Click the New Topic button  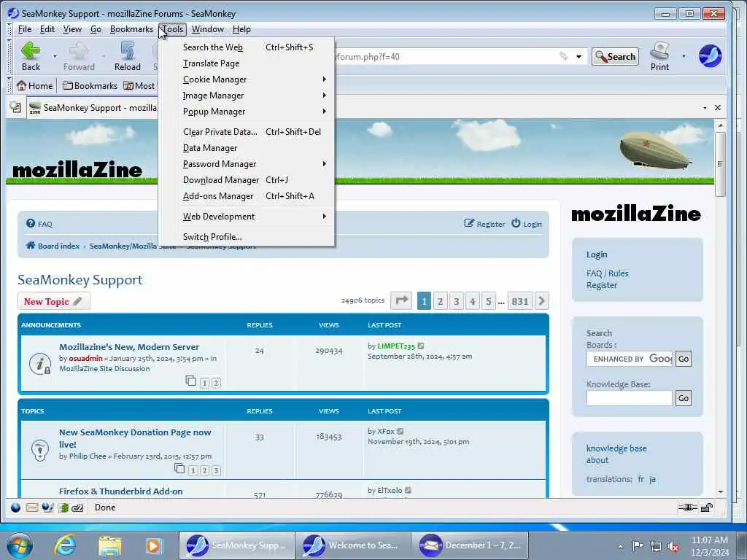(x=53, y=301)
